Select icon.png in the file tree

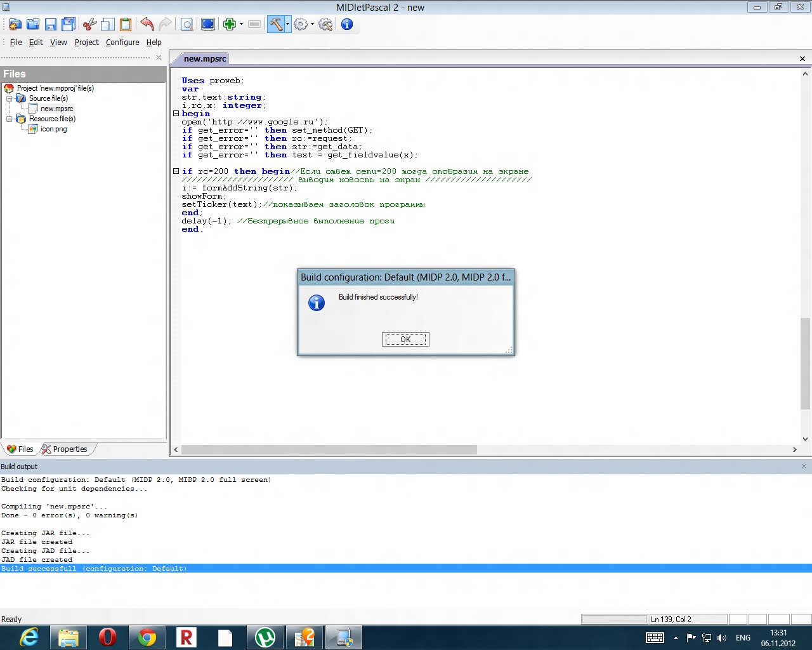point(53,129)
